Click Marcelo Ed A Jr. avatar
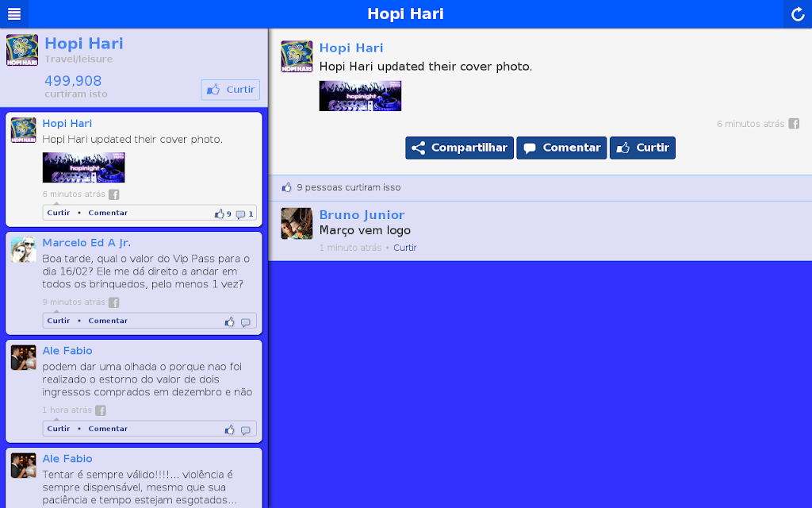This screenshot has height=508, width=812. pyautogui.click(x=23, y=249)
